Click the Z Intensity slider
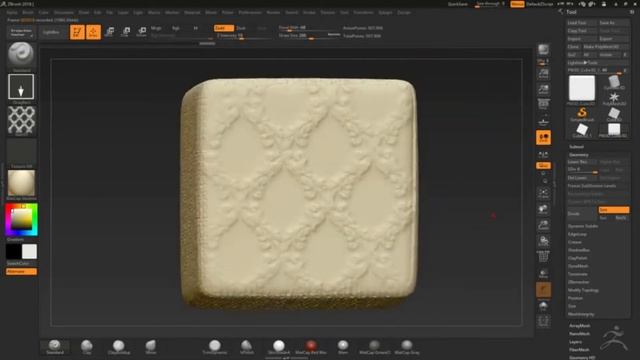Viewport: 640px width, 360px height. pyautogui.click(x=244, y=36)
